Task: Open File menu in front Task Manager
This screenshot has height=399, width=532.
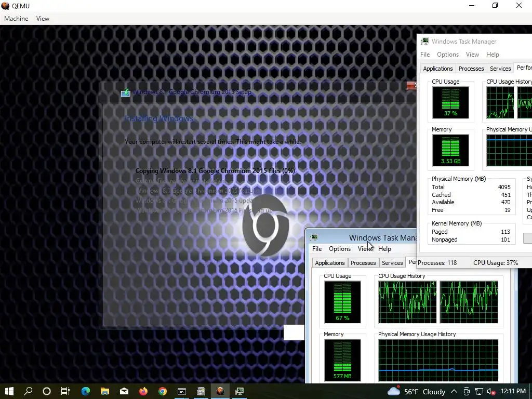Action: tap(317, 249)
